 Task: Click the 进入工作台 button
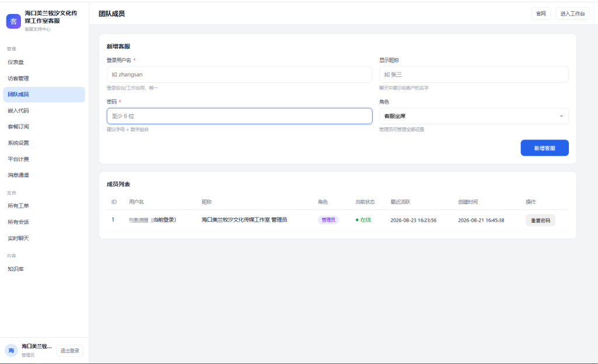point(572,13)
